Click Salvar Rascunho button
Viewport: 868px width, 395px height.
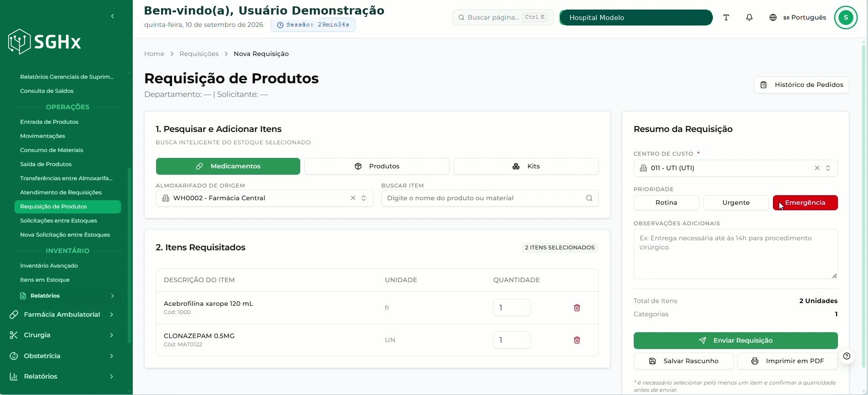coord(683,361)
